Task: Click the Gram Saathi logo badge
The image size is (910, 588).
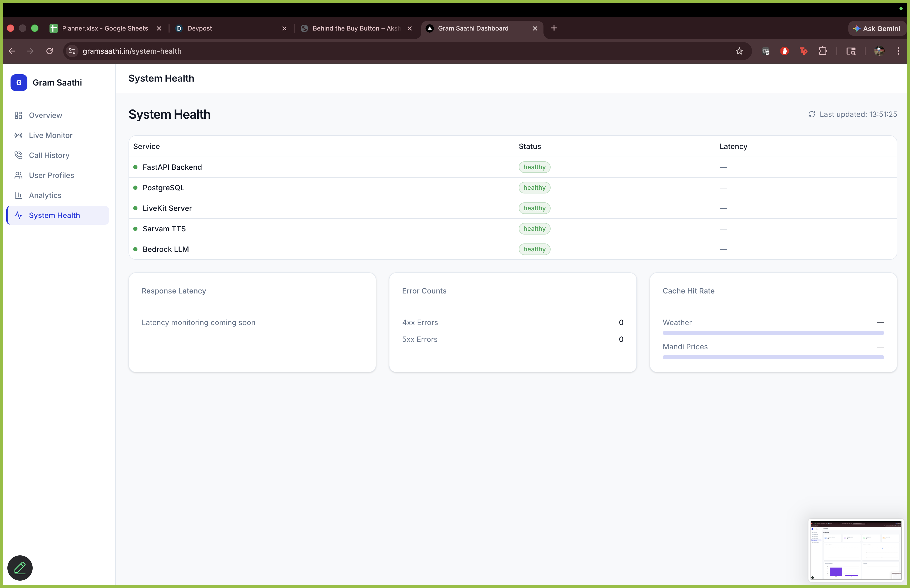Action: click(19, 82)
